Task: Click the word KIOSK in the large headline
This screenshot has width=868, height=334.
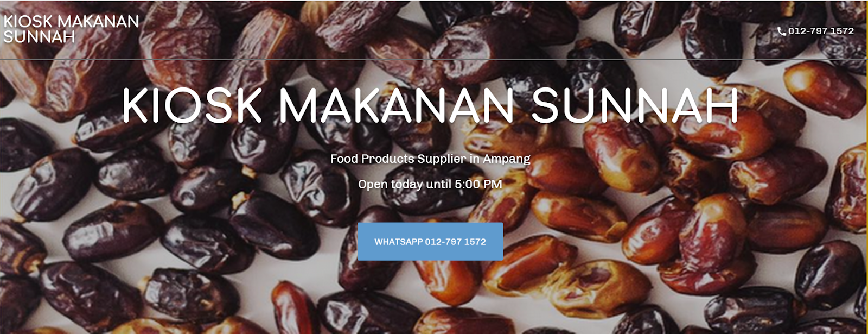Action: click(192, 105)
